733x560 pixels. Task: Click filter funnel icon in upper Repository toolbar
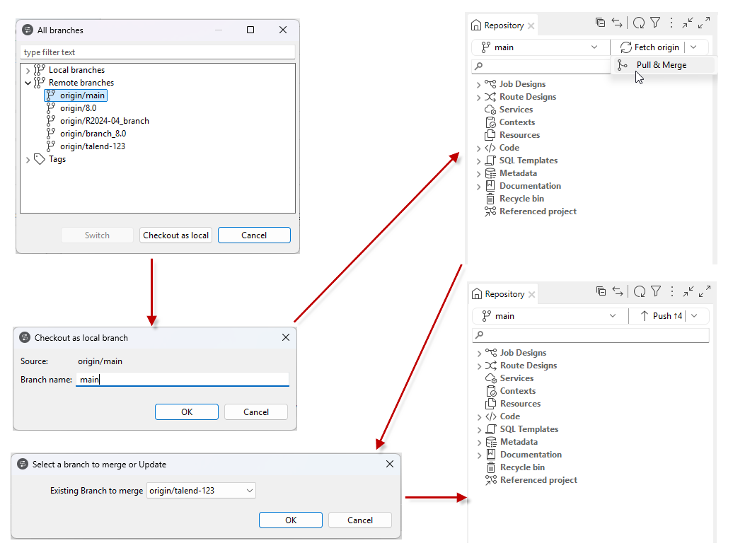[x=655, y=23]
